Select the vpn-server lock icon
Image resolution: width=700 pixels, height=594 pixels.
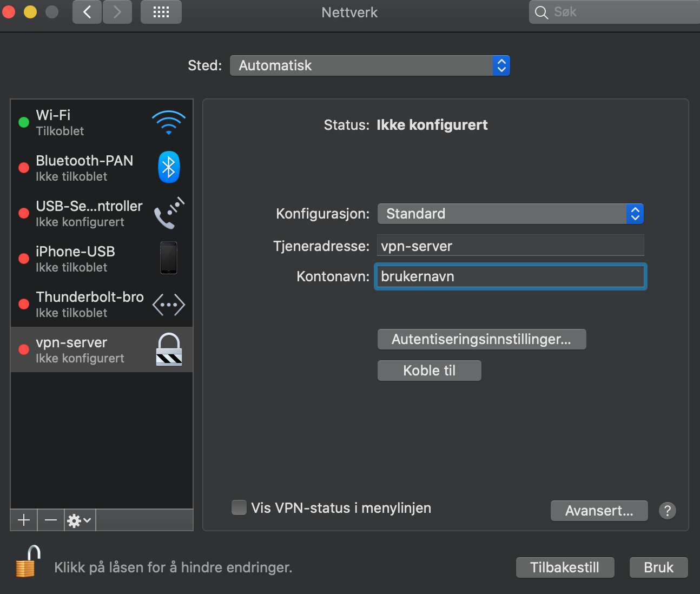(168, 349)
